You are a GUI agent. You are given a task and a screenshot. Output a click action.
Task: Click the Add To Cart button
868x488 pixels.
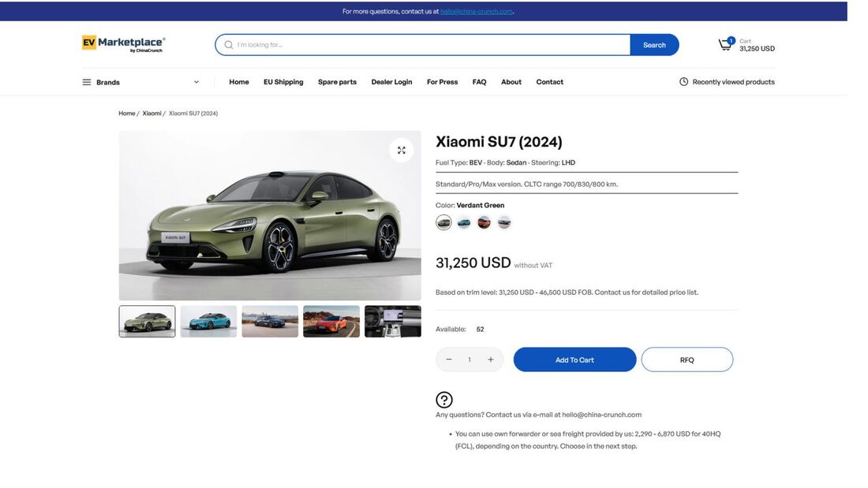coord(574,359)
